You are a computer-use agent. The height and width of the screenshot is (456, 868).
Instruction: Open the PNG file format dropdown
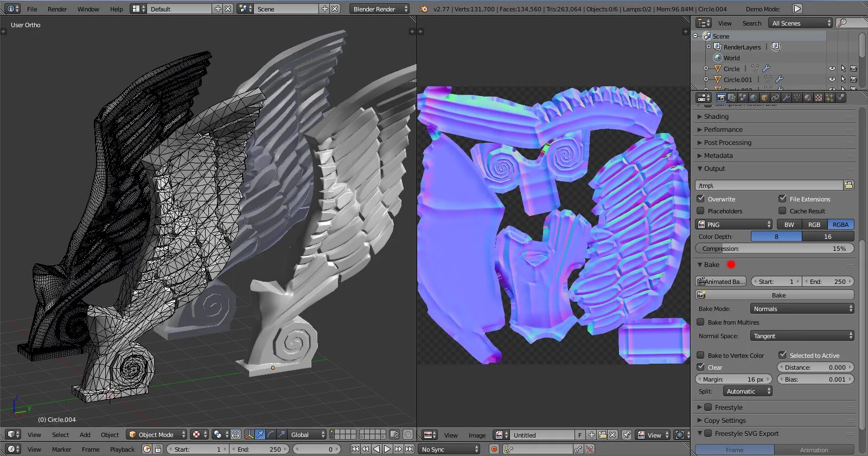tap(733, 224)
